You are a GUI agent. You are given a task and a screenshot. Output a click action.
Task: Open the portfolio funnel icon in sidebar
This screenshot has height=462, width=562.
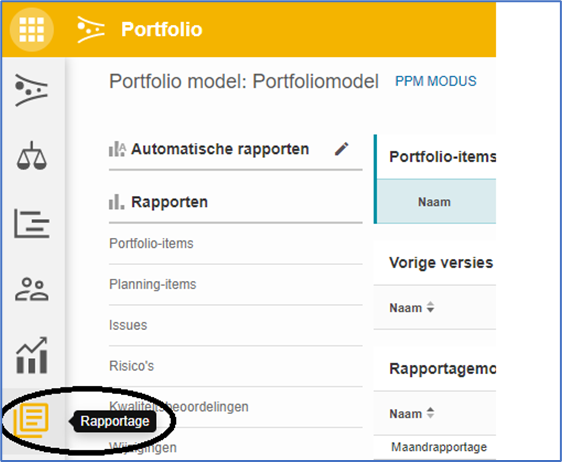tap(31, 90)
